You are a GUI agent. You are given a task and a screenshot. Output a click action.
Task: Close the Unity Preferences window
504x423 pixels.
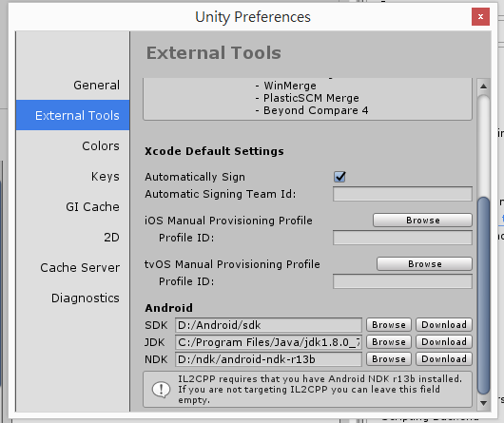480,17
